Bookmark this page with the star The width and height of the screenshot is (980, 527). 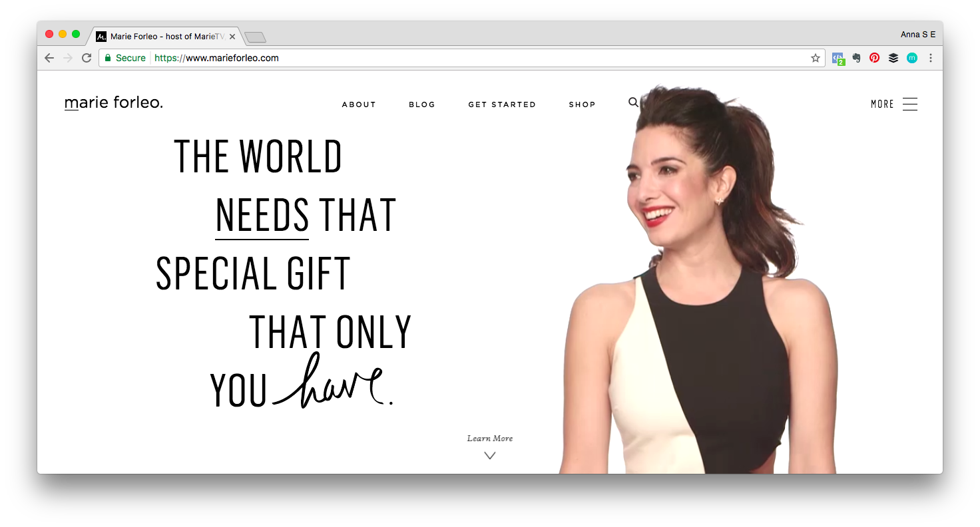coord(815,58)
